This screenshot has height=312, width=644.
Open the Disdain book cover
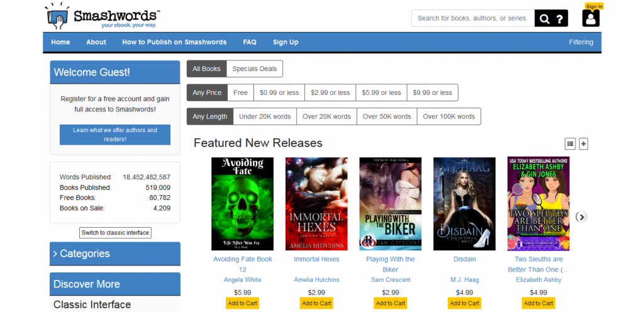[x=465, y=204]
